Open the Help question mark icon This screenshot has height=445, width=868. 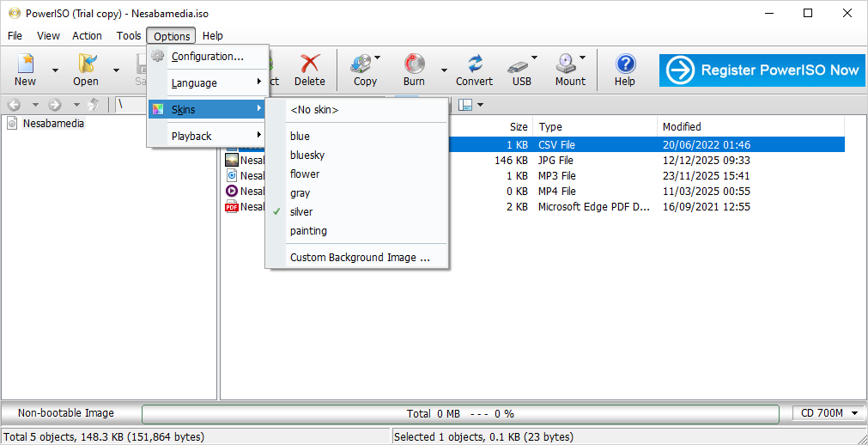(x=625, y=64)
